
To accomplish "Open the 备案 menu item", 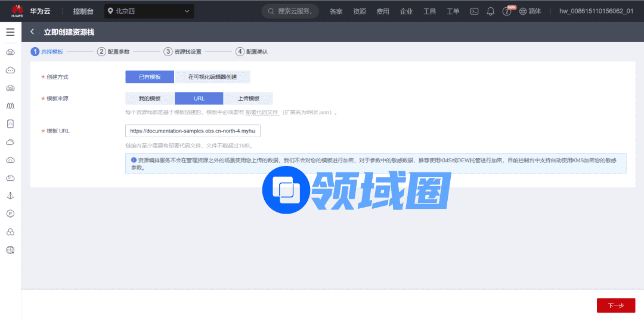I will [336, 11].
